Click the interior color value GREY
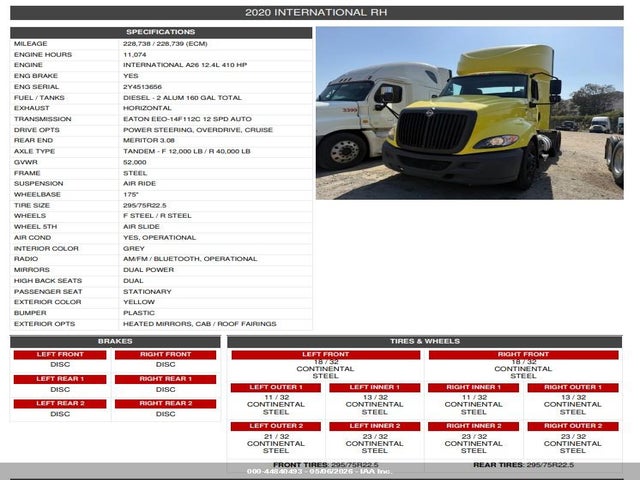The width and height of the screenshot is (640, 480). point(134,249)
